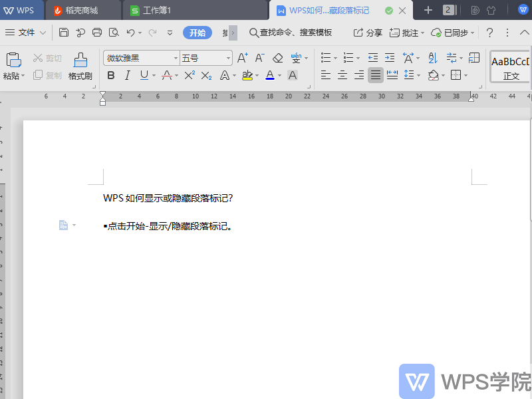Open the font size dropdown (五号)

pyautogui.click(x=205, y=59)
